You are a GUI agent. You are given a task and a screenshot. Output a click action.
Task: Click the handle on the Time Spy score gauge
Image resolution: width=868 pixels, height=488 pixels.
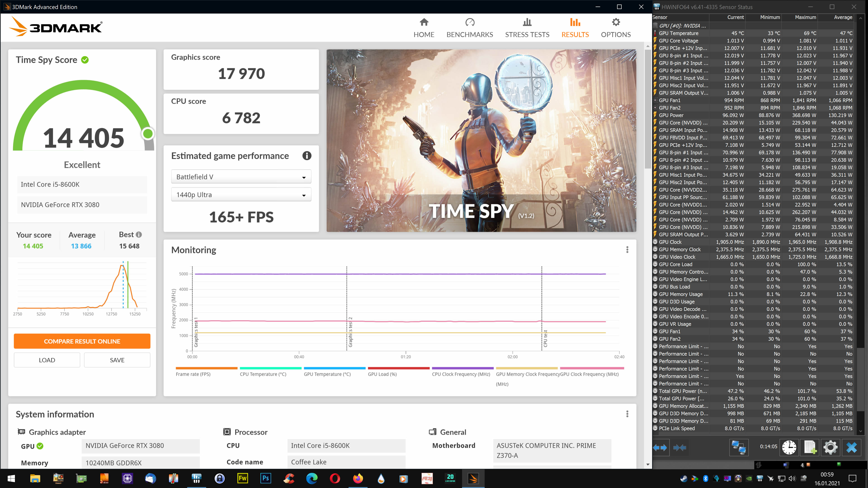[x=148, y=133]
